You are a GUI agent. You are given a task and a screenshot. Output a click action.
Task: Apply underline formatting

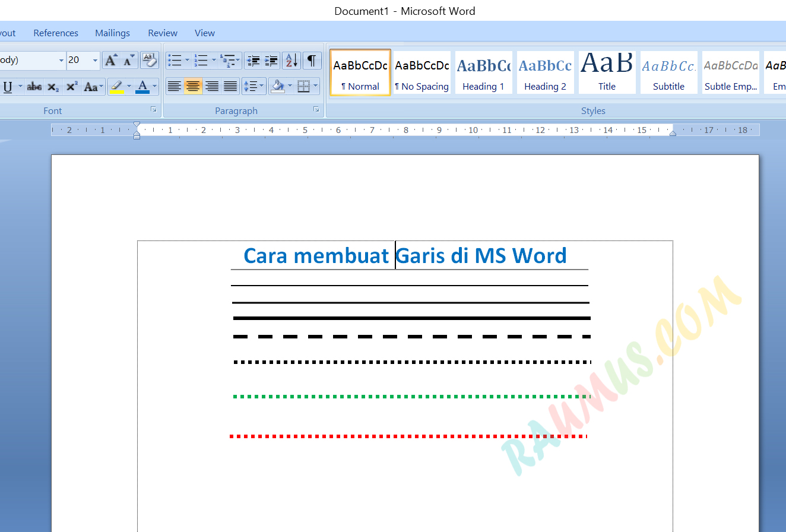pyautogui.click(x=8, y=87)
